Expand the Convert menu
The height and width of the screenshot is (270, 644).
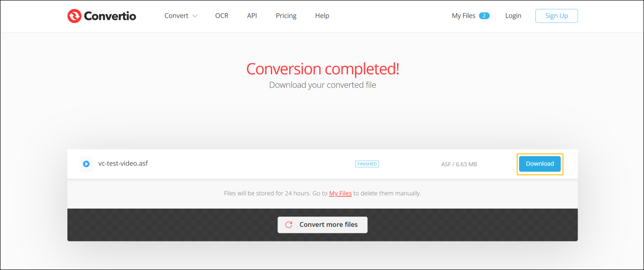(176, 15)
